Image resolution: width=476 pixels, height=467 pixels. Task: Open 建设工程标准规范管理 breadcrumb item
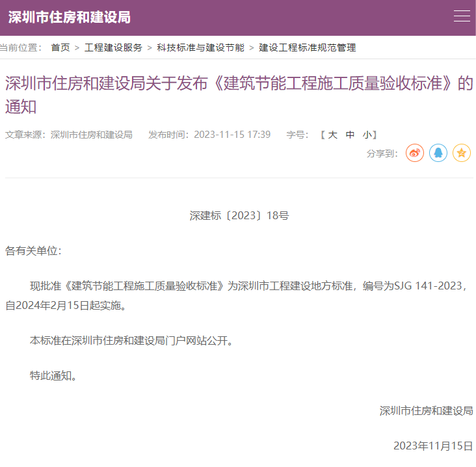coord(308,47)
